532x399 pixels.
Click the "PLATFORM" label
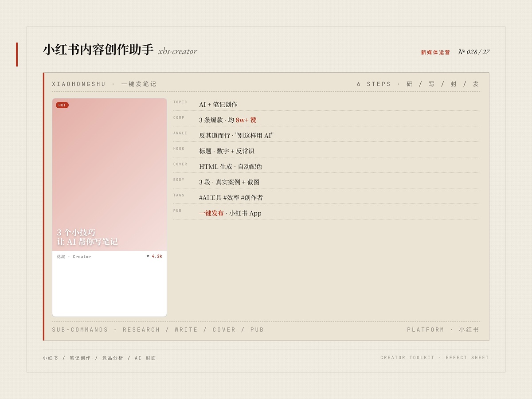426,330
